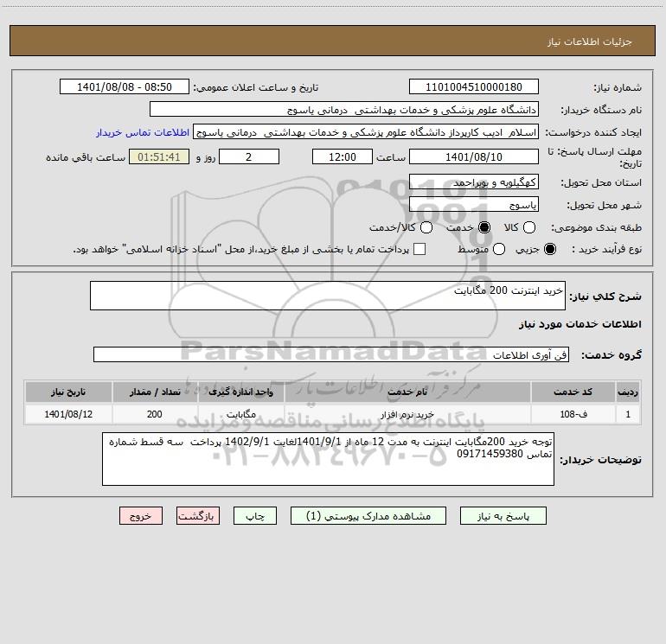Toggle the اسناد خزانه اسلامی payment checkbox
This screenshot has height=644, width=666.
(x=419, y=249)
